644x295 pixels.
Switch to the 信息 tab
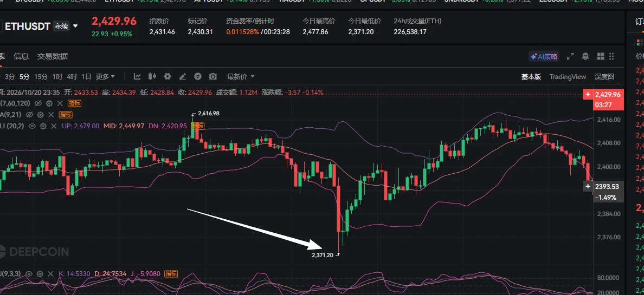pos(21,57)
